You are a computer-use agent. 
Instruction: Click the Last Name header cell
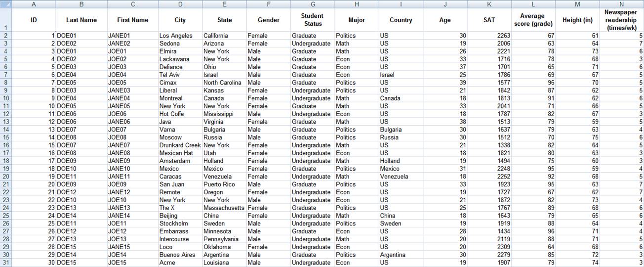[81, 20]
